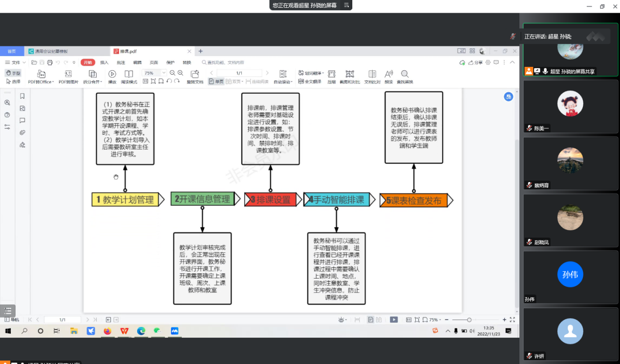This screenshot has height=364, width=620.
Task: Click the cloud sync icon near 分享
Action: click(x=462, y=62)
